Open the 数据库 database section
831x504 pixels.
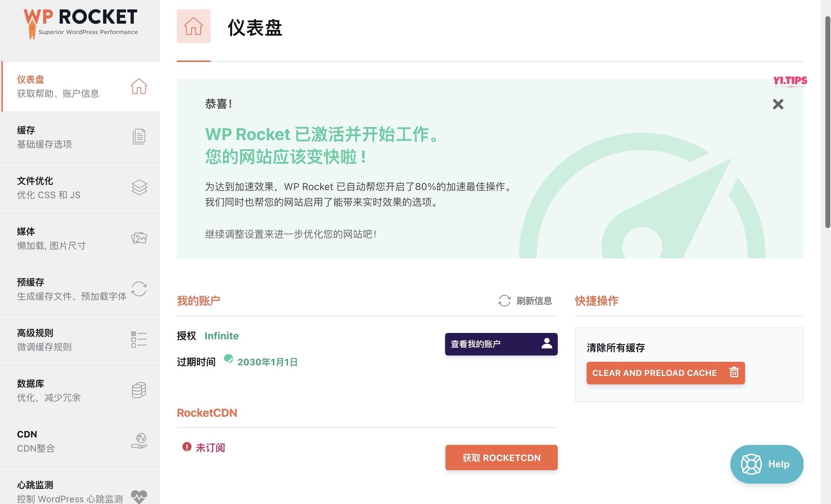click(81, 391)
